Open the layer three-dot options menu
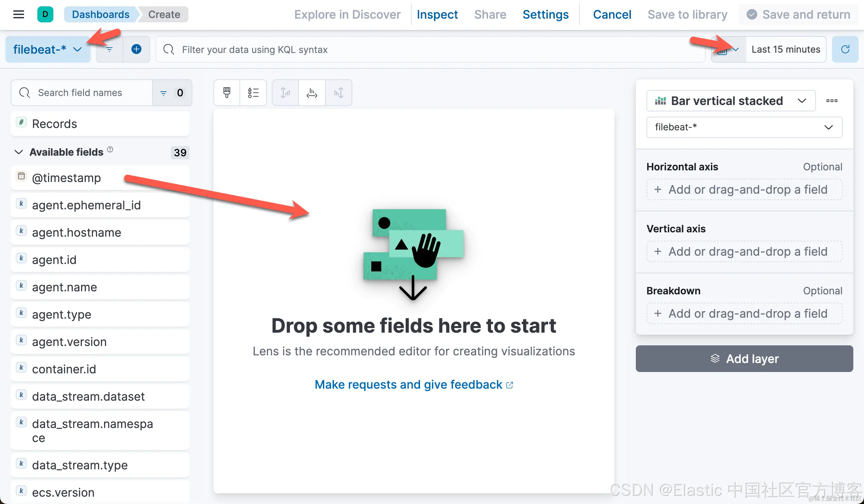The image size is (864, 504). tap(831, 101)
